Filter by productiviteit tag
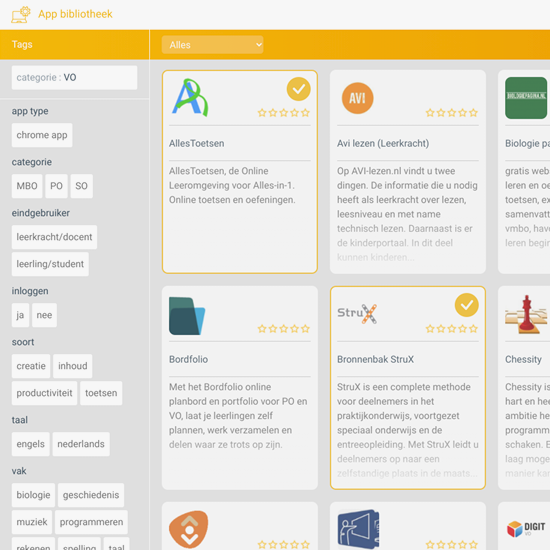Image resolution: width=550 pixels, height=550 pixels. pyautogui.click(x=44, y=393)
